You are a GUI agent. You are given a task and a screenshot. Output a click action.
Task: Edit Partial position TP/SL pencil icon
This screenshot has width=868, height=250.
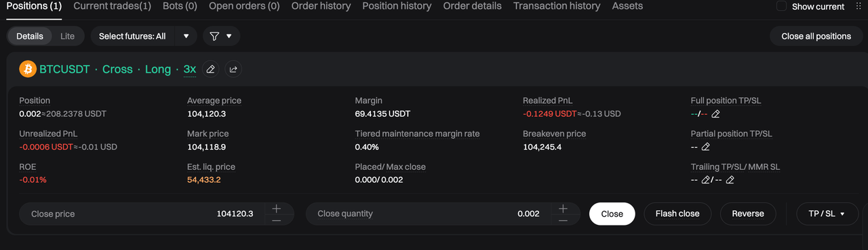705,147
